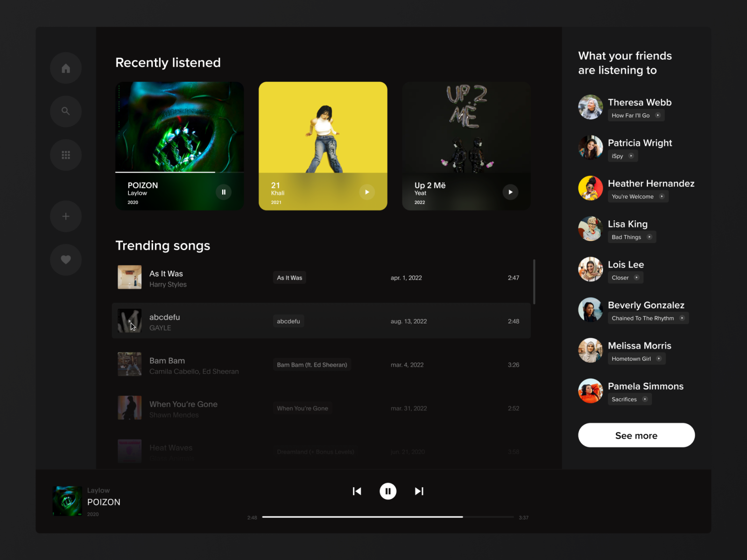The image size is (747, 560).
Task: Open the Search icon
Action: pyautogui.click(x=65, y=111)
